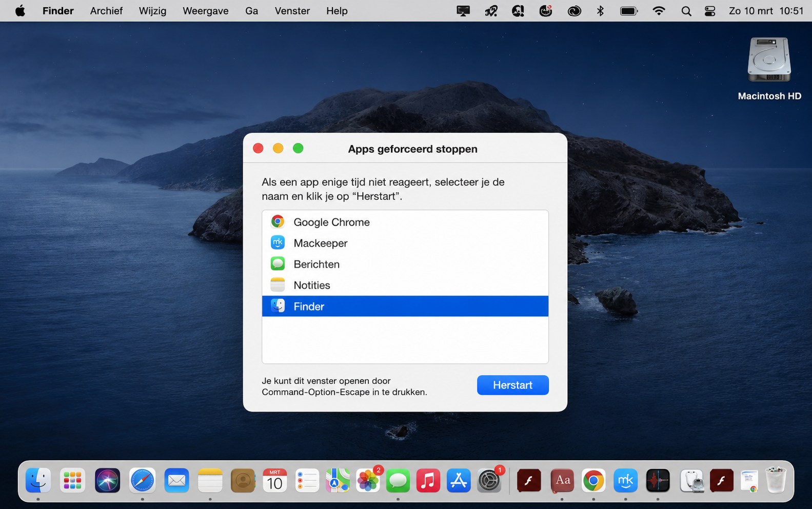Open System Preferences gear in Dock
Screen dimensions: 812x509
pos(489,481)
